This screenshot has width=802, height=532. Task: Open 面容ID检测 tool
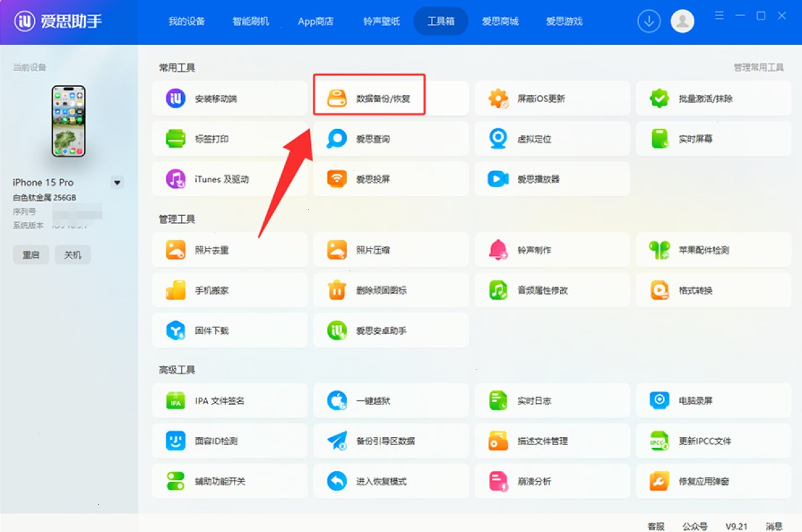pos(230,441)
